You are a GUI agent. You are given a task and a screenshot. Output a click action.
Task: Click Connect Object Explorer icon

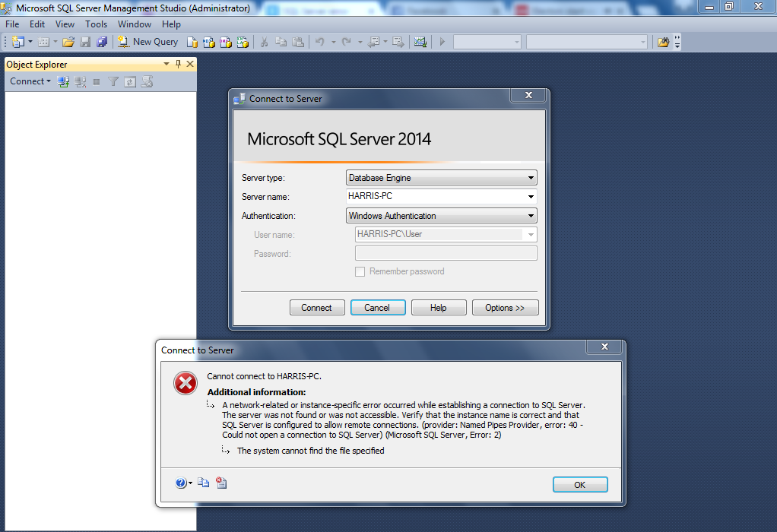tap(63, 82)
